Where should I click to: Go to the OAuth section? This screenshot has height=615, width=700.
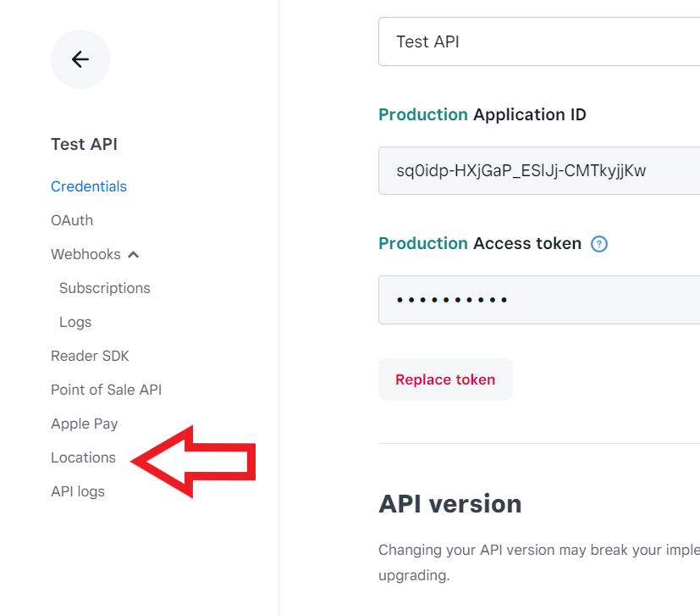pos(72,220)
